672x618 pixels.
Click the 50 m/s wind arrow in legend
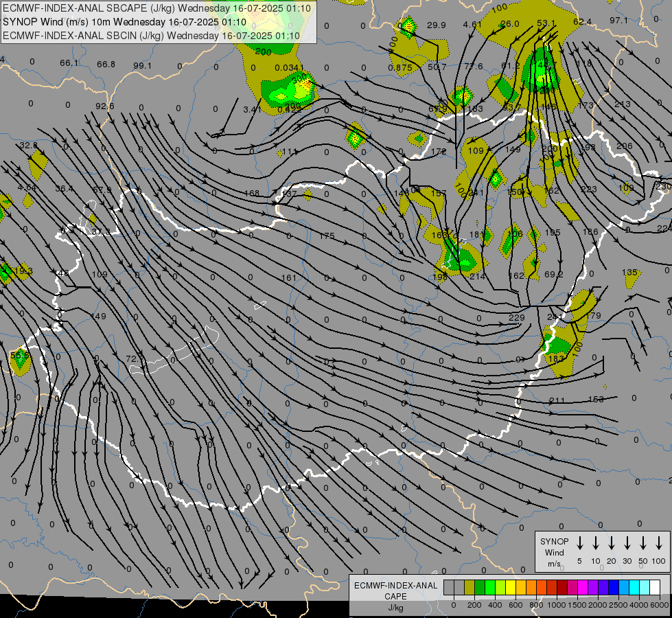[x=643, y=543]
